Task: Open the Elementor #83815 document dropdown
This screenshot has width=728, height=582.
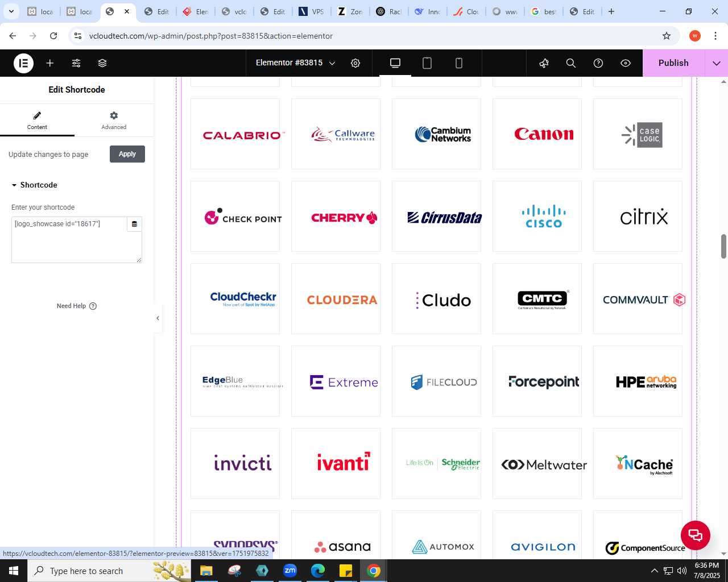Action: (x=295, y=63)
